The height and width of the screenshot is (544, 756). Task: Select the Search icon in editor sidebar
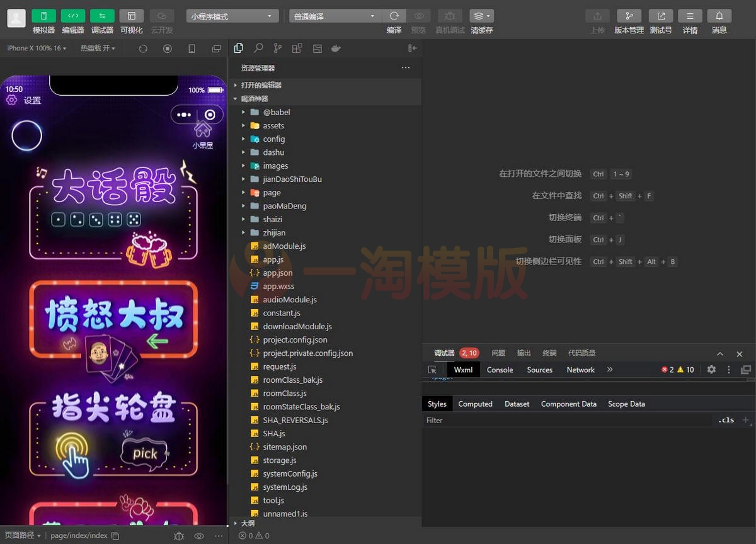[258, 48]
